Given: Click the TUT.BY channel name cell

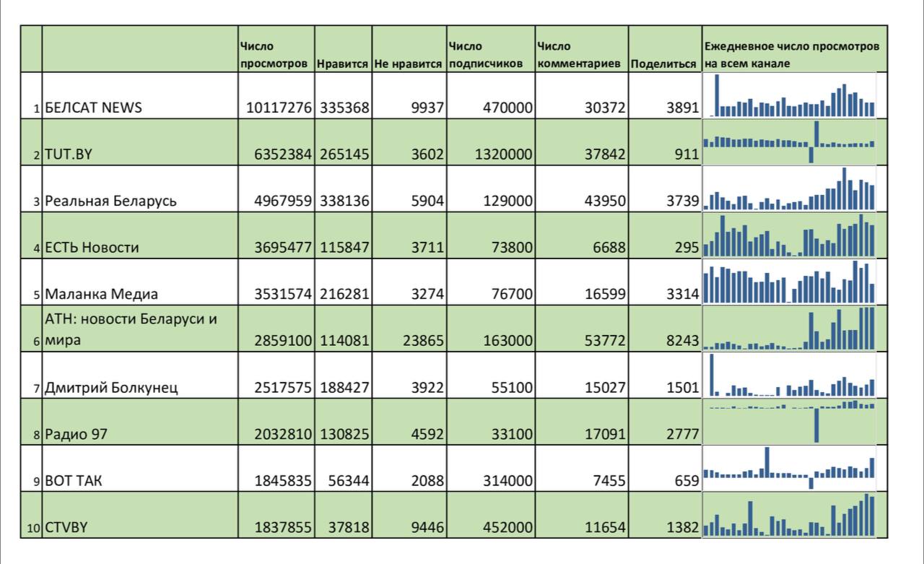Looking at the screenshot, I should (x=140, y=142).
